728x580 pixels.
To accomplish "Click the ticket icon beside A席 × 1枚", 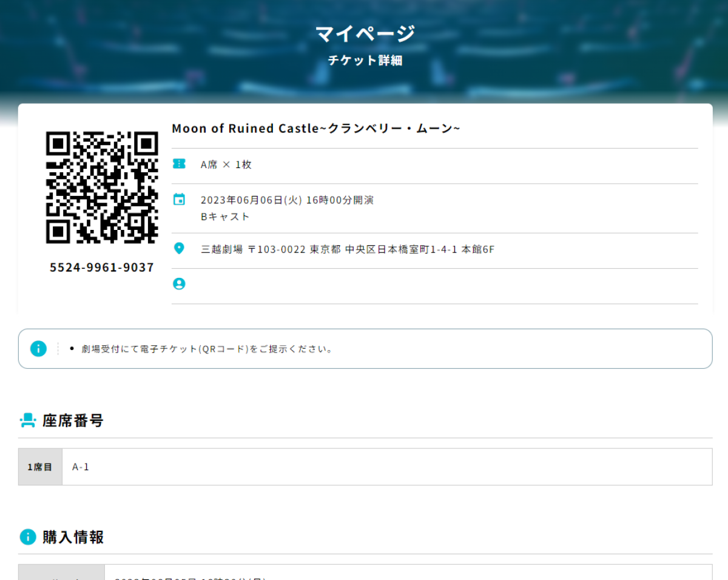I will [179, 164].
